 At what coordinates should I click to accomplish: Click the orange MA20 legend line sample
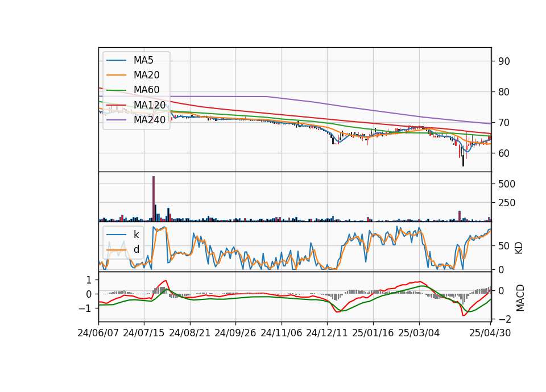pos(116,75)
